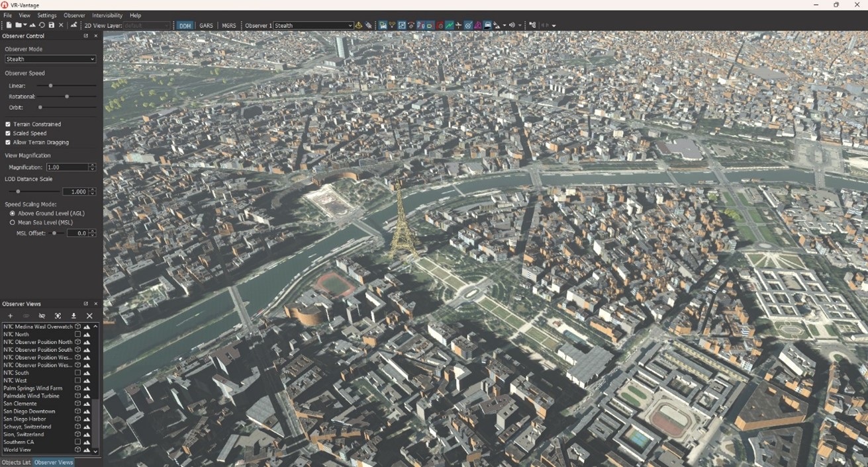The width and height of the screenshot is (868, 467).
Task: Click the reload scenario icon in toolbar
Action: pos(42,25)
